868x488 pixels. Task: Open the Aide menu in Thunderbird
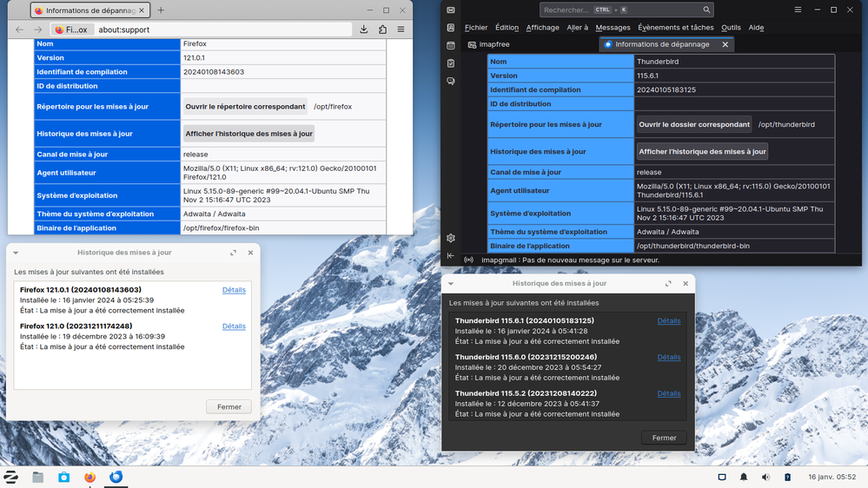[756, 28]
